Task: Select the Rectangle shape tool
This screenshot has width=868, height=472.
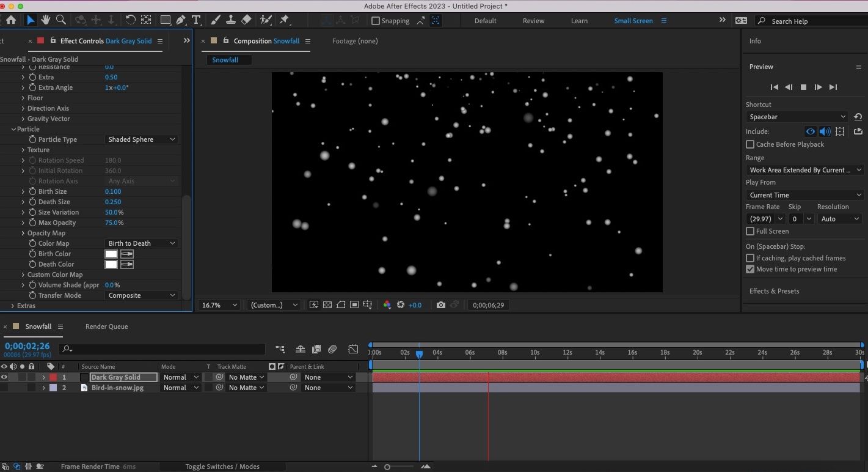Action: pos(165,20)
